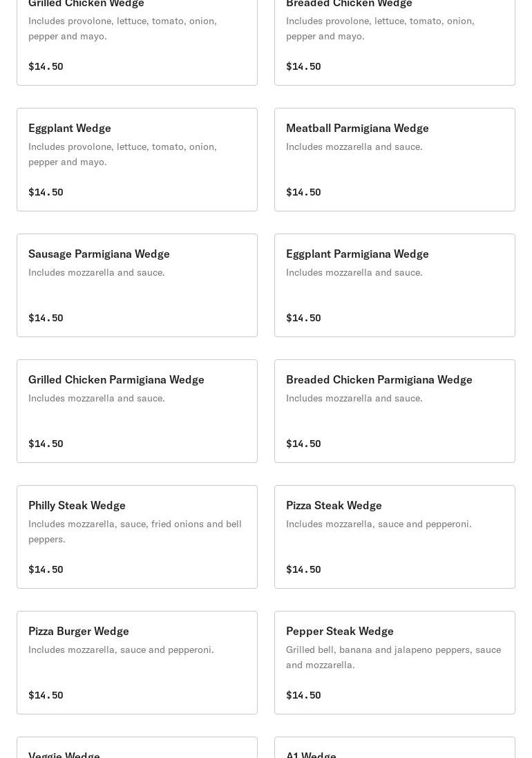Open the Grilled Chicken Wedge card at top
The height and width of the screenshot is (758, 532).
tap(137, 41)
